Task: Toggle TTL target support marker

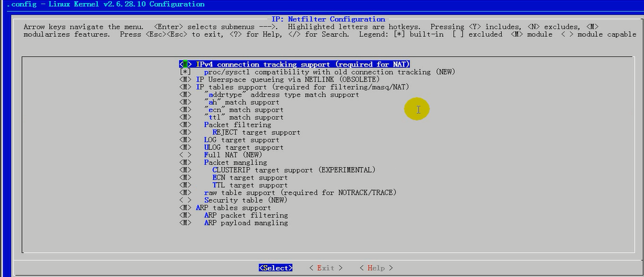Action: coord(185,185)
